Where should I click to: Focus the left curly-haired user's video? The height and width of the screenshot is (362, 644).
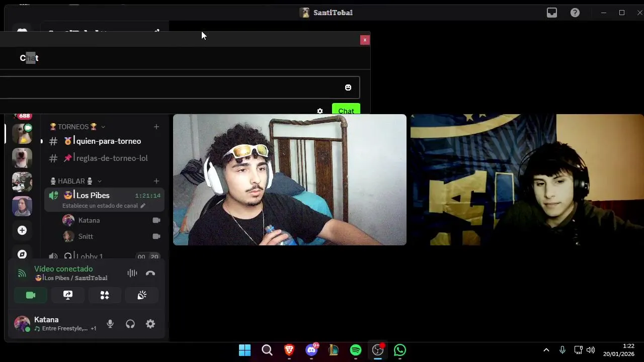pos(290,180)
